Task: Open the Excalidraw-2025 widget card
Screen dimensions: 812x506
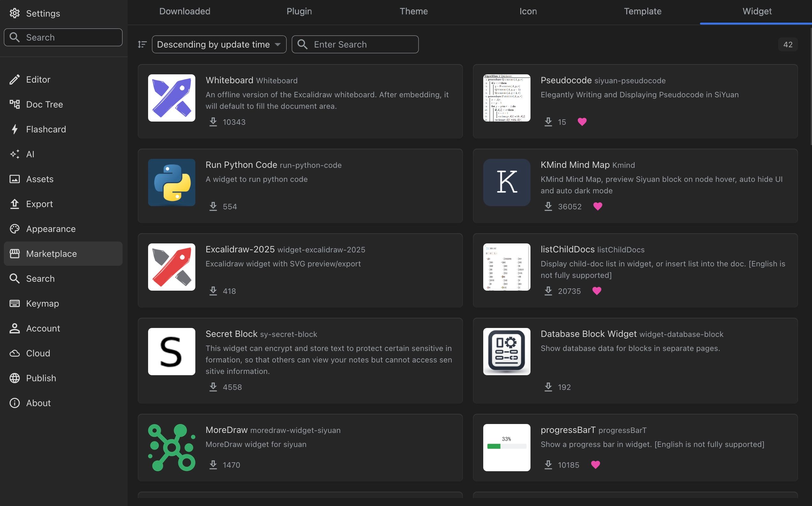Action: click(300, 271)
